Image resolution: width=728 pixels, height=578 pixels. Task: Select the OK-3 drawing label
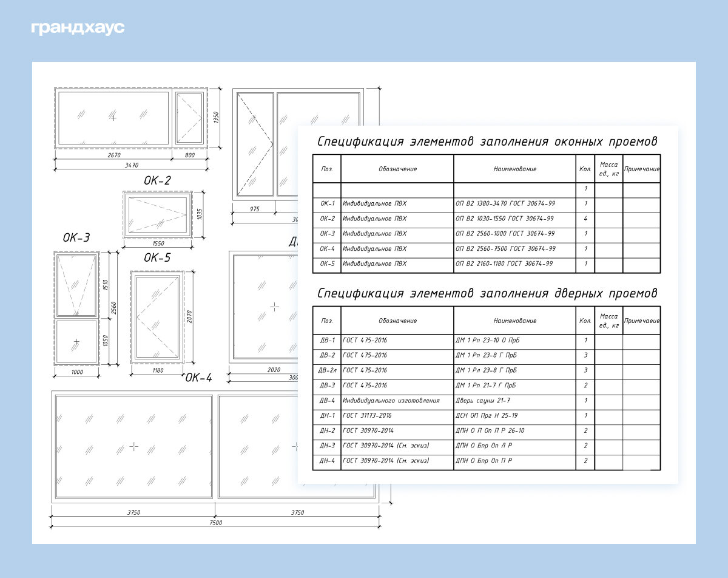[76, 237]
